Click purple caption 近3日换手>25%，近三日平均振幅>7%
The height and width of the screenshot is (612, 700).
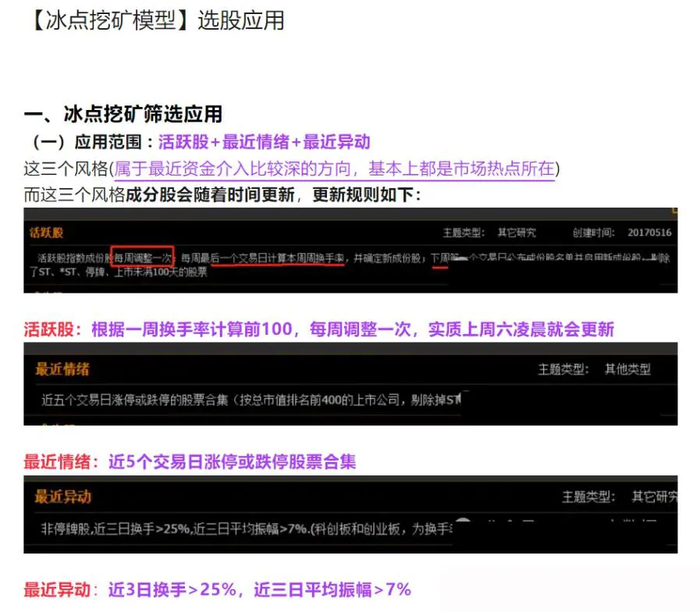[x=259, y=589]
